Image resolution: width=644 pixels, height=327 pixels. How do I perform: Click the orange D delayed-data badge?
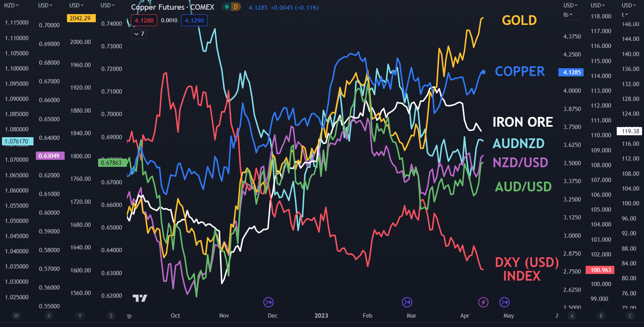[x=236, y=7]
